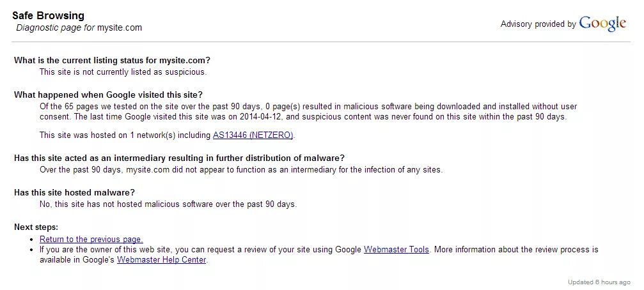
Task: Click 'Has this site hosted malware?' heading
Action: [74, 192]
